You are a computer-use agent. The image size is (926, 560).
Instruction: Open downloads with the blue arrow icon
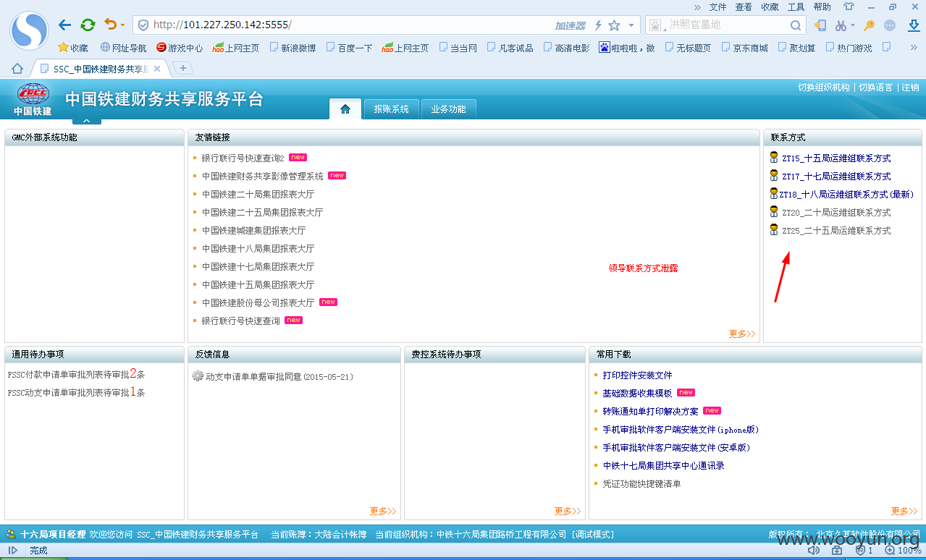914,25
